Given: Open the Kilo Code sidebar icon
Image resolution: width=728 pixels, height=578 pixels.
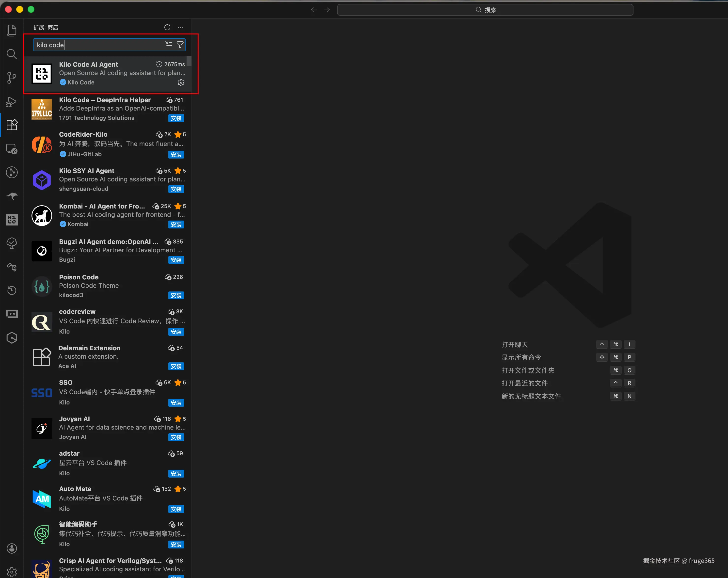Looking at the screenshot, I should pyautogui.click(x=12, y=220).
